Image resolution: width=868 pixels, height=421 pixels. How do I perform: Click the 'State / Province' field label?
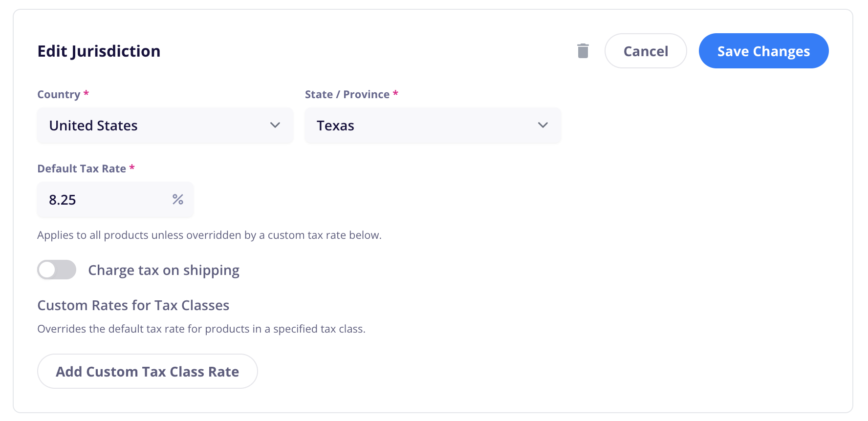point(347,94)
